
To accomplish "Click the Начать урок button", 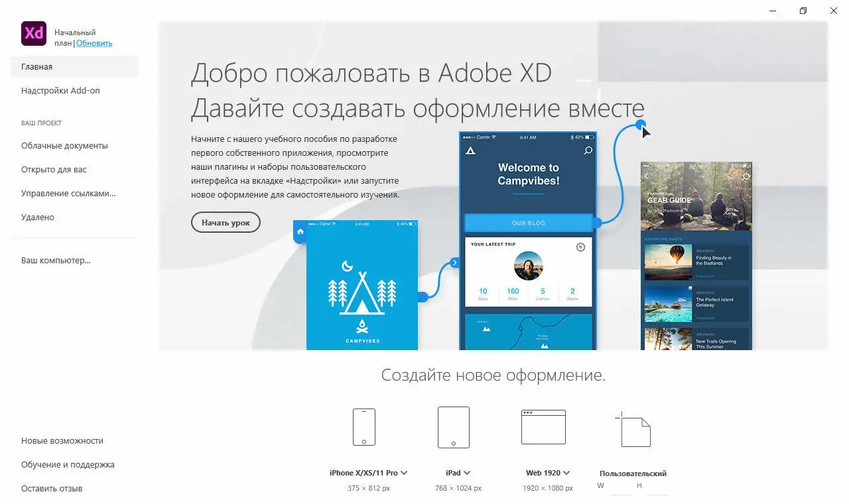I will [226, 223].
